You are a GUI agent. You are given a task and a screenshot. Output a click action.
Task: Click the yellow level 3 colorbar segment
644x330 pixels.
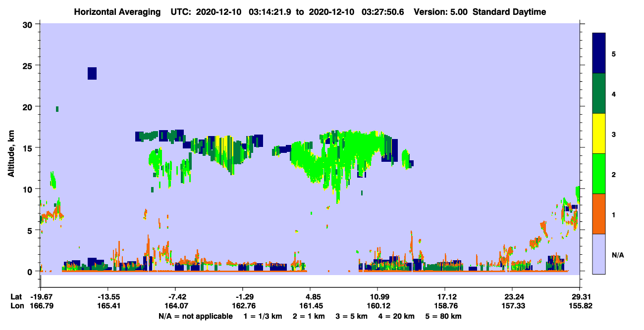click(599, 134)
